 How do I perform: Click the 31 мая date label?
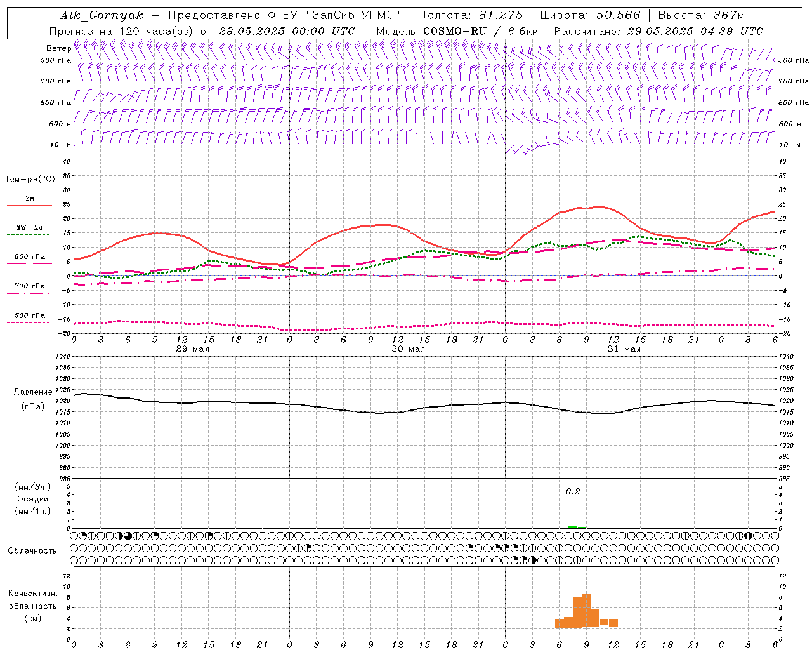624,349
